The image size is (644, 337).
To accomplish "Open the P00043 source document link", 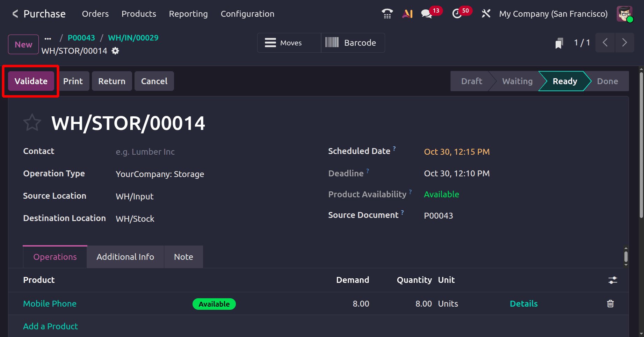I will [x=81, y=38].
